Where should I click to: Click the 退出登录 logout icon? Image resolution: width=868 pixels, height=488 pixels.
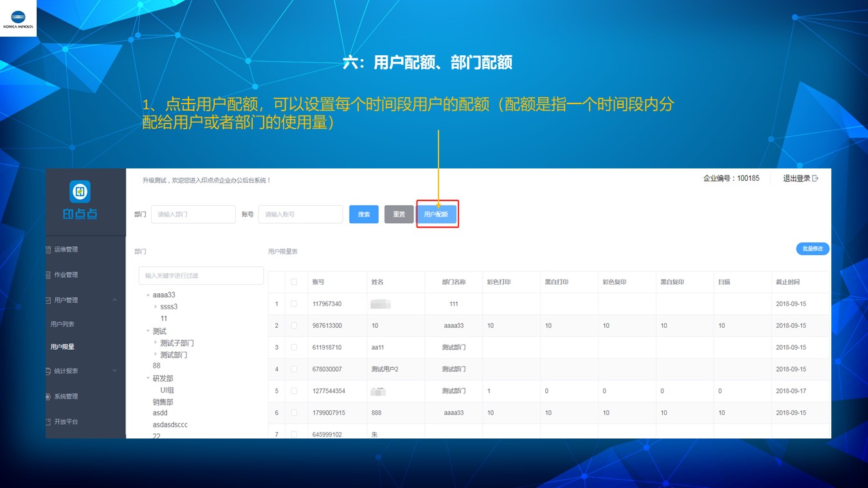(816, 179)
